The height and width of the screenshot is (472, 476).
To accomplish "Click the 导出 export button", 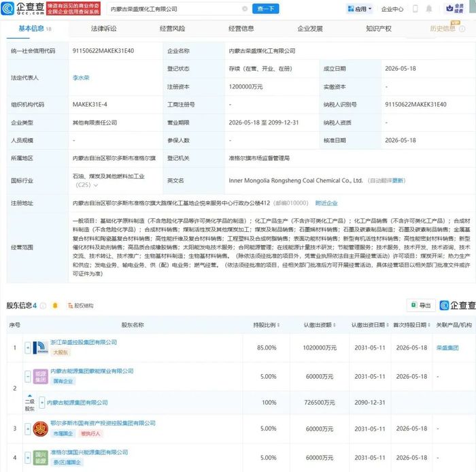I will (x=421, y=305).
